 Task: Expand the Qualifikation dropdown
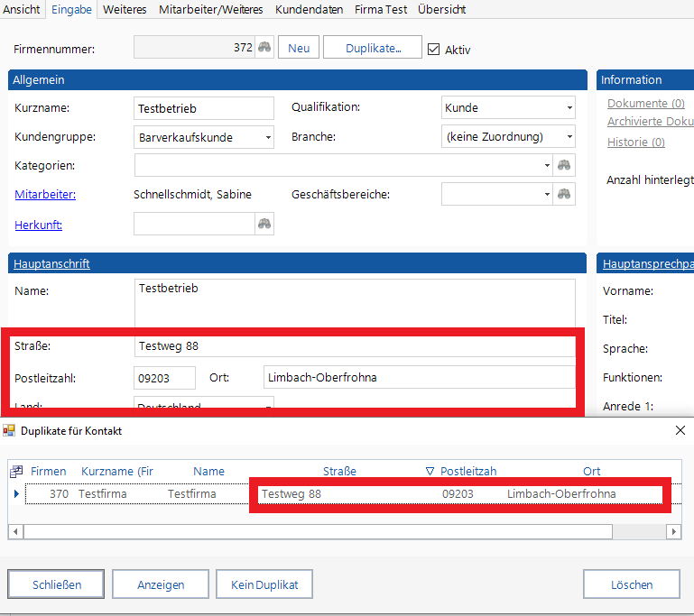coord(569,108)
